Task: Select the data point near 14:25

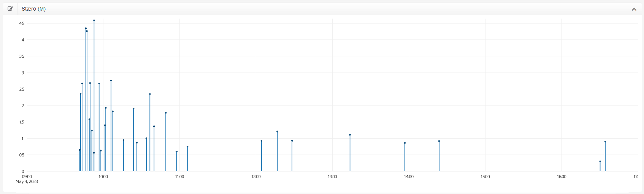Action: (x=439, y=141)
